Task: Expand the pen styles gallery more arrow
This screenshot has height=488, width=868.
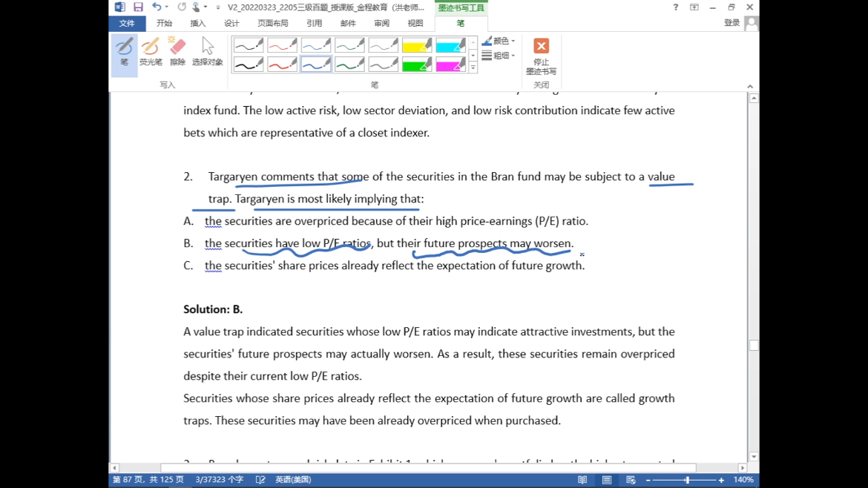Action: pyautogui.click(x=473, y=68)
